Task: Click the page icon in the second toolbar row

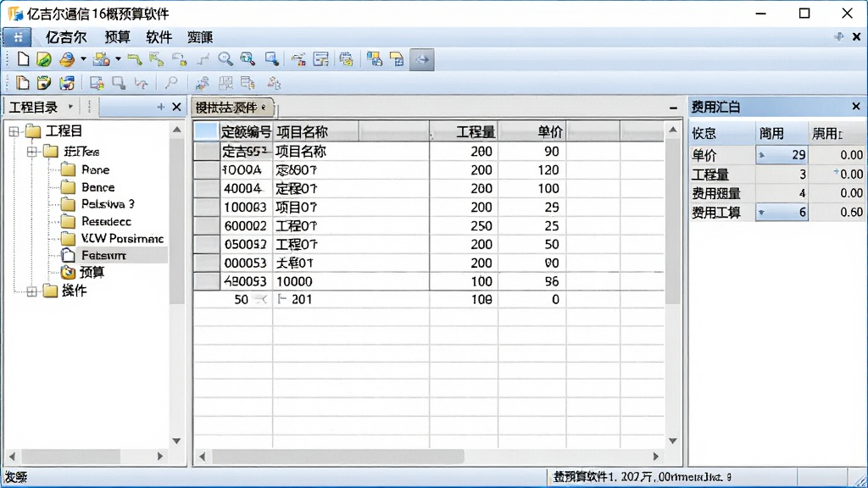Action: pos(23,83)
